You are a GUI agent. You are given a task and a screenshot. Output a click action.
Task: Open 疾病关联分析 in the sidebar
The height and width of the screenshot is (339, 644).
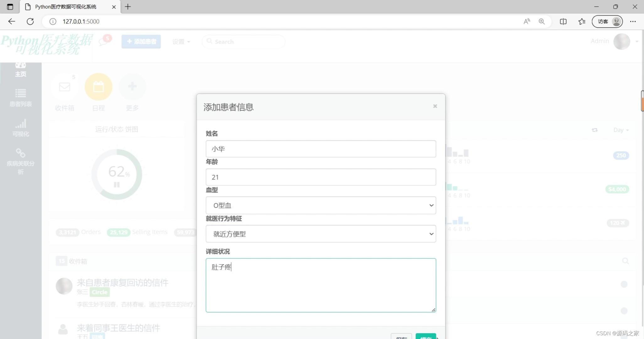click(x=21, y=161)
